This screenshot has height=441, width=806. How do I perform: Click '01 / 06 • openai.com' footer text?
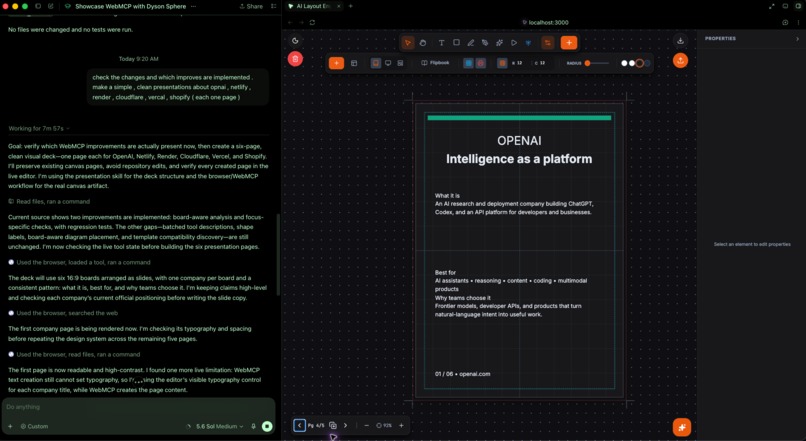click(463, 374)
